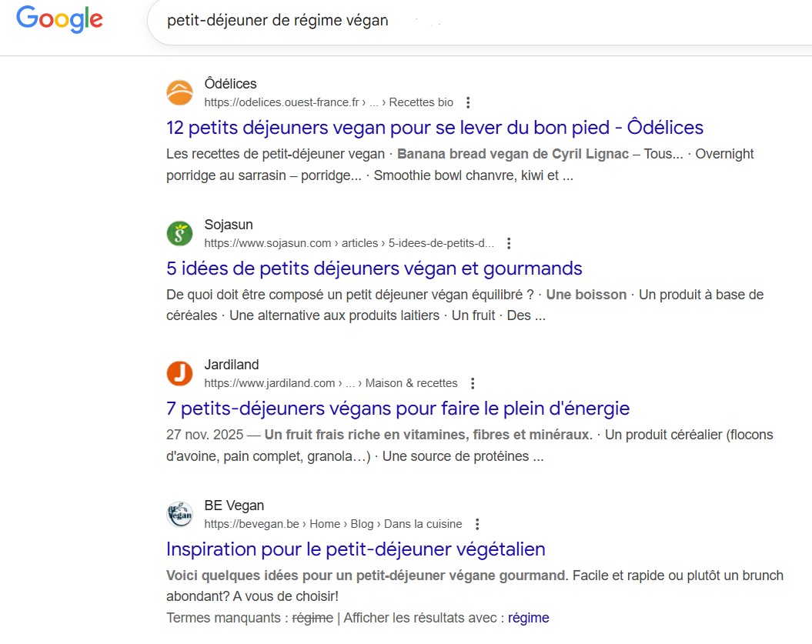Click the Google logo
812x644 pixels.
(x=58, y=20)
